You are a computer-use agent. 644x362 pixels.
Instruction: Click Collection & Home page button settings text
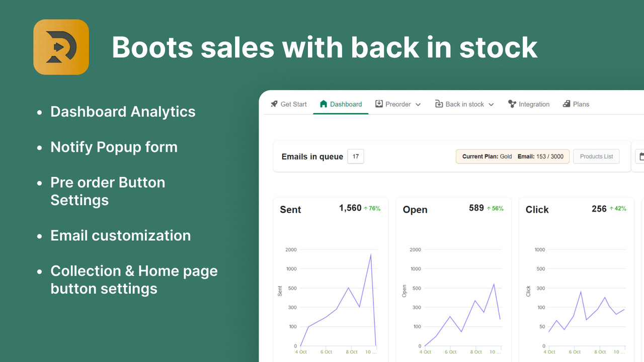(134, 280)
